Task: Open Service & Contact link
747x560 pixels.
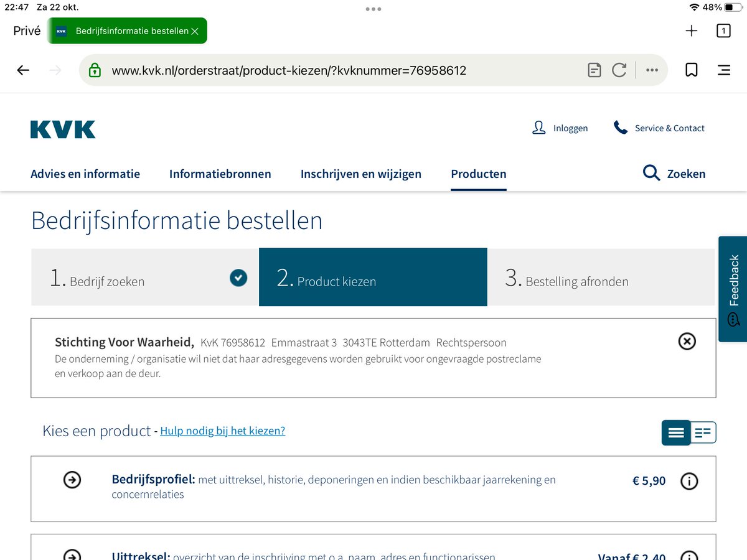Action: pos(659,128)
